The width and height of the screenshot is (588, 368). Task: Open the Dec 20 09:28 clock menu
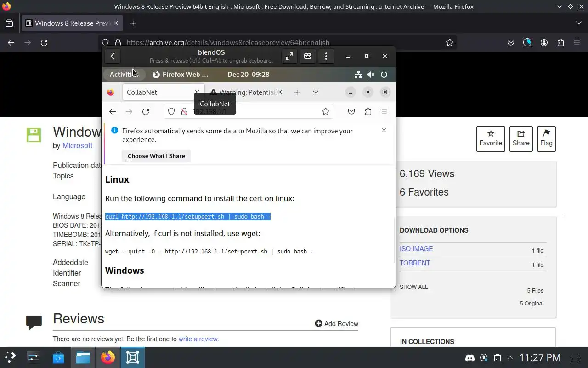click(x=248, y=74)
